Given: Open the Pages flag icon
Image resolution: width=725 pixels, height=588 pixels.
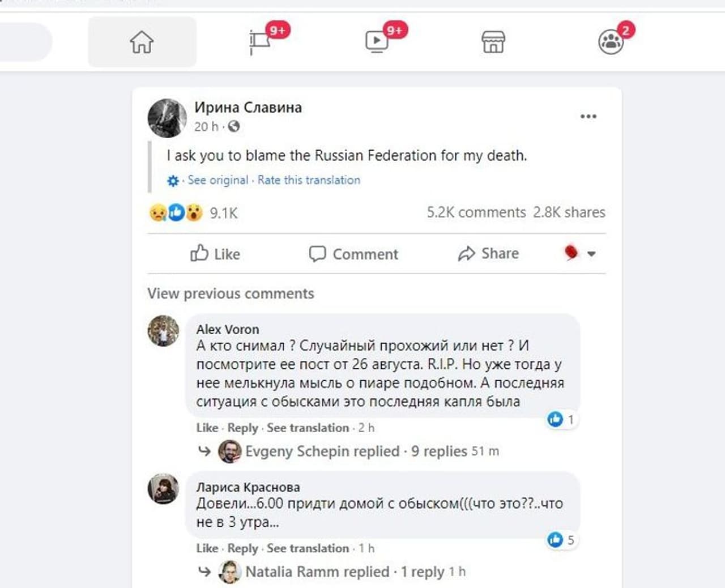Looking at the screenshot, I should [x=261, y=42].
